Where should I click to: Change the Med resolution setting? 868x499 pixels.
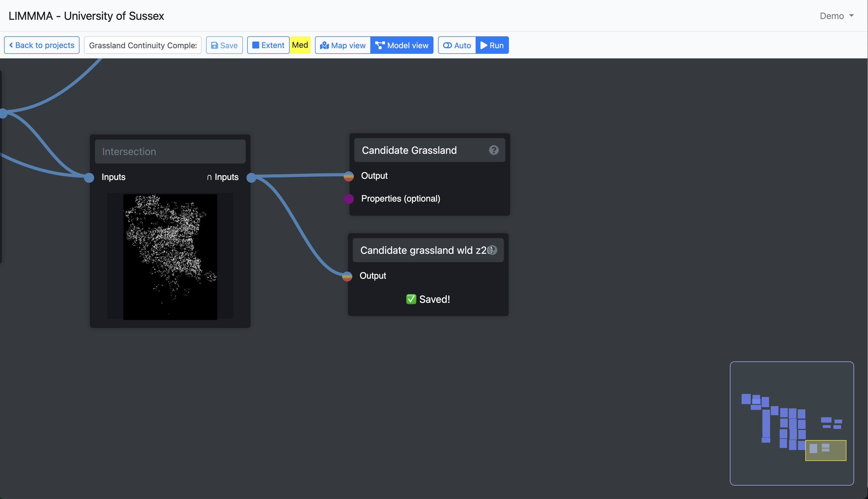[300, 45]
